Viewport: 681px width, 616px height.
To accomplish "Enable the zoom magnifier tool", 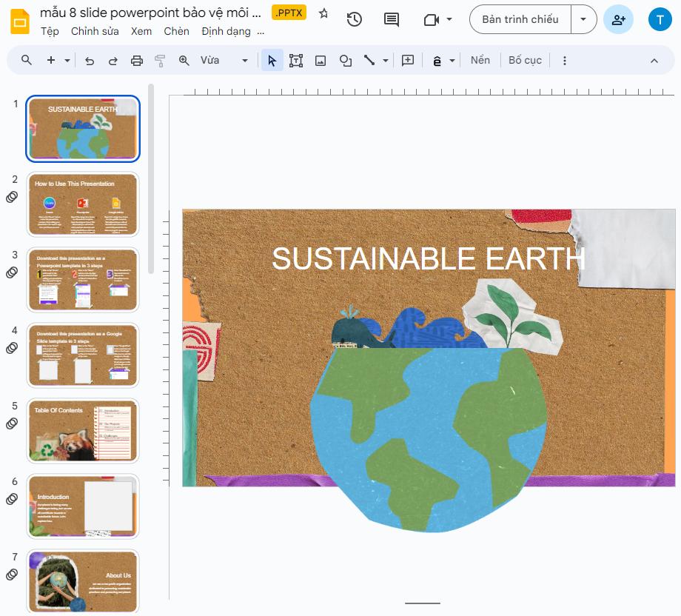I will point(184,60).
